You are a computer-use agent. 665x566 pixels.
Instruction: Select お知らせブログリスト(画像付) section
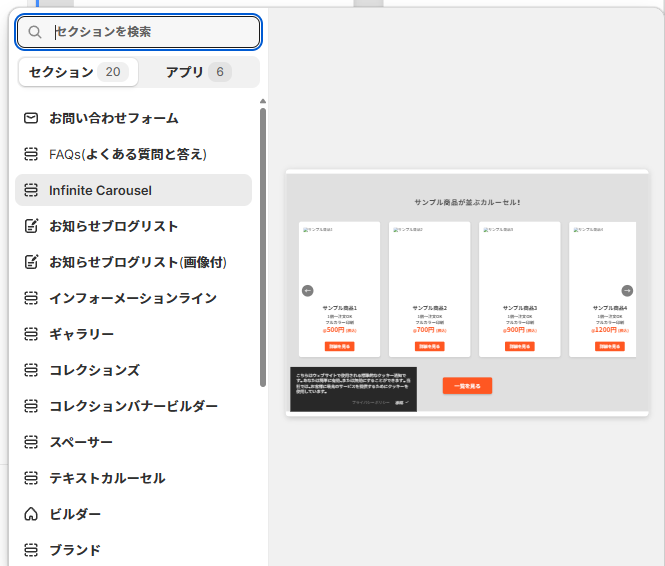point(134,262)
